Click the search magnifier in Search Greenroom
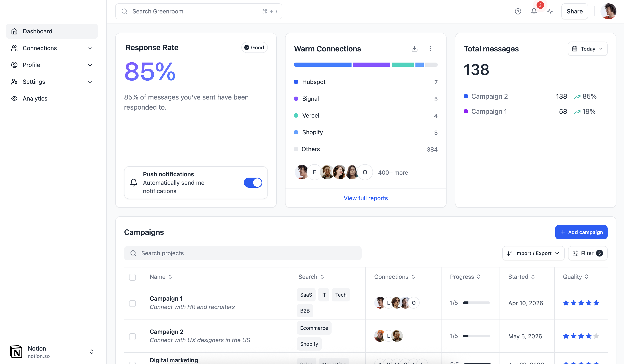Image resolution: width=624 pixels, height=364 pixels. coord(124,11)
